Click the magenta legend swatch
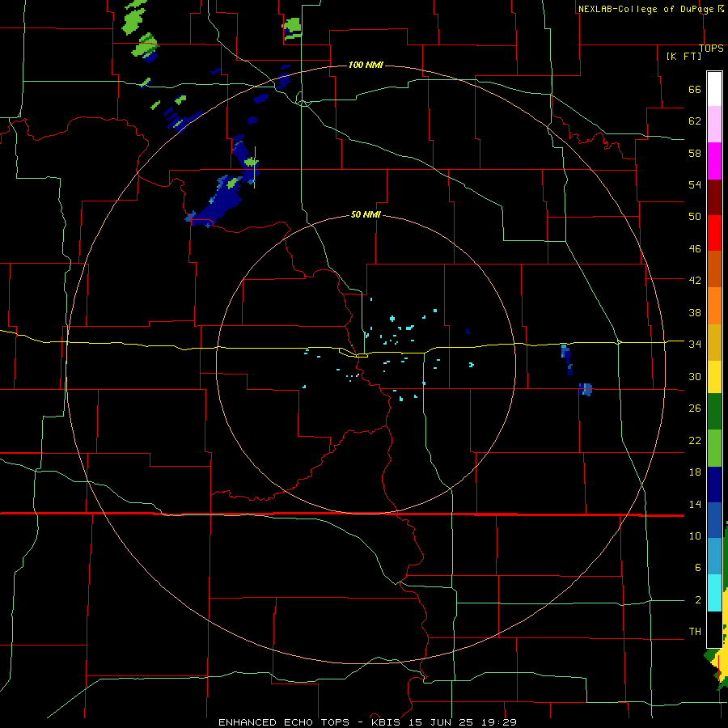 click(714, 161)
